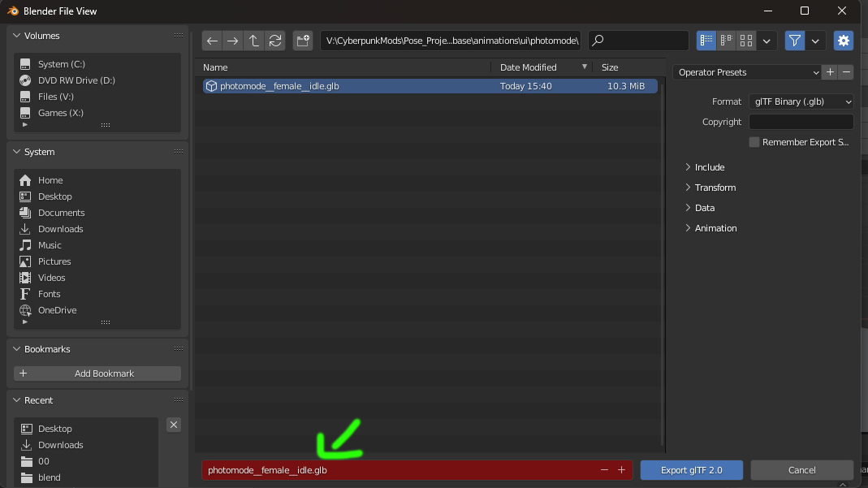Select the Operator Presets menu
Screen dimensions: 868x488
tap(743, 72)
